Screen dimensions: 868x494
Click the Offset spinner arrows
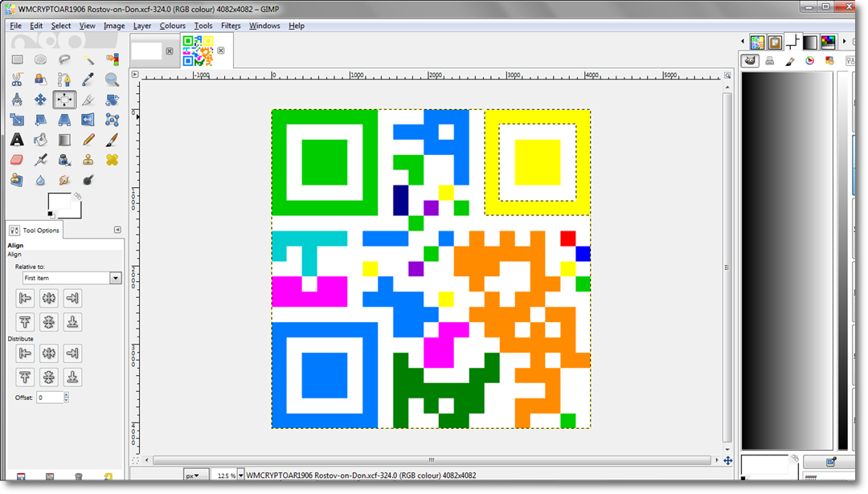pos(67,397)
